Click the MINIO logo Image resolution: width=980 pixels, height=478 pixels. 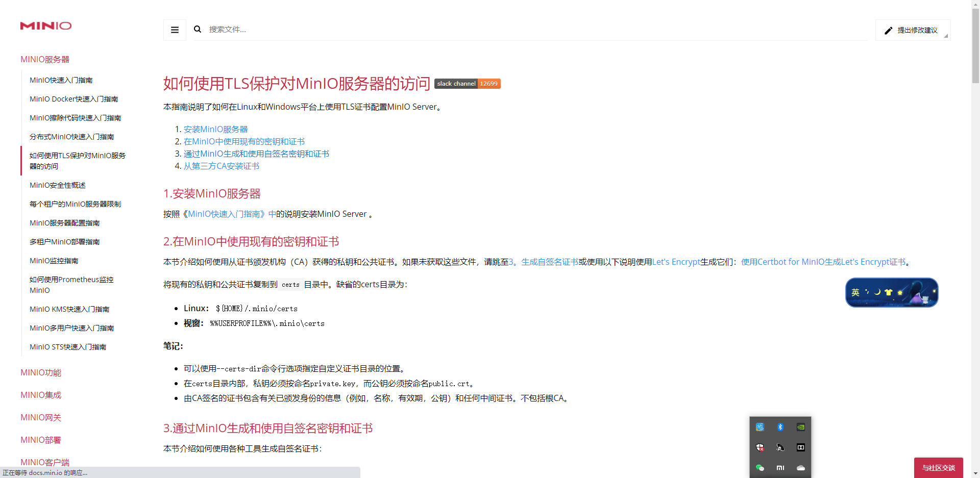(x=45, y=26)
